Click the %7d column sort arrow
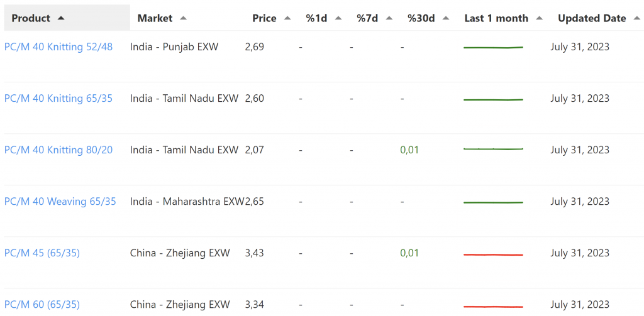The image size is (644, 316). (x=389, y=18)
